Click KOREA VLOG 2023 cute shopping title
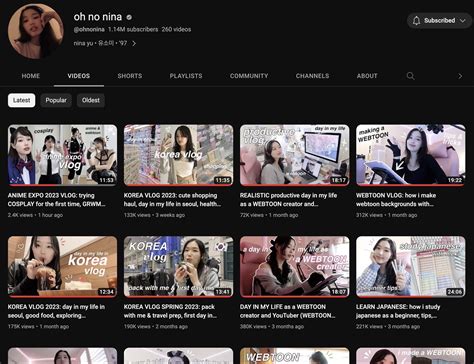 [x=172, y=200]
